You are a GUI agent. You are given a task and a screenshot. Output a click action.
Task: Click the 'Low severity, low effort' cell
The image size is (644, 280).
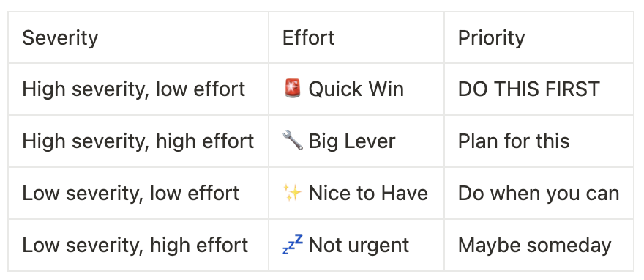point(138,194)
